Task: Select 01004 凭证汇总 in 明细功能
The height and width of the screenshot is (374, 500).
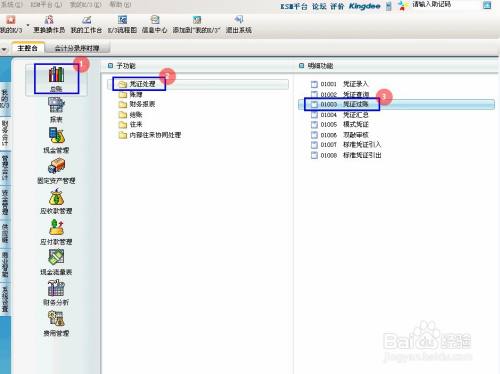Action: [339, 115]
